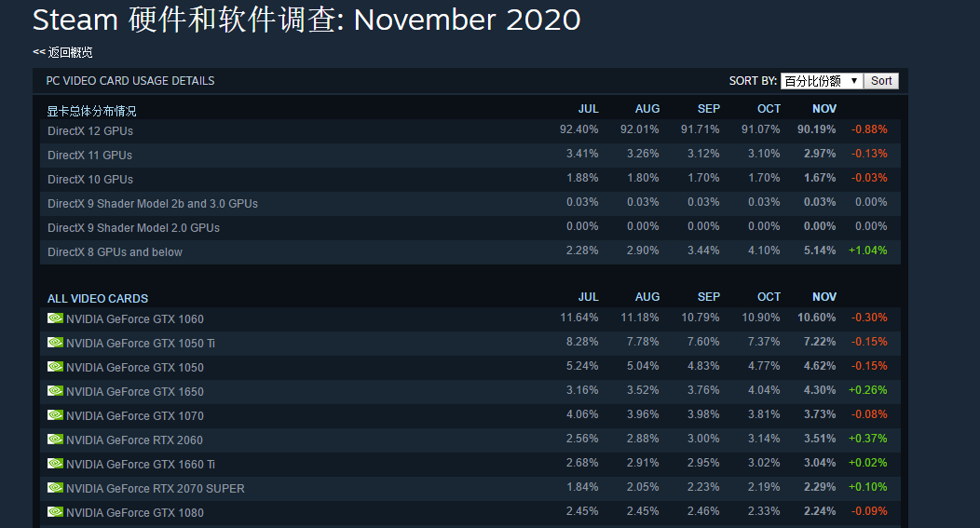The height and width of the screenshot is (528, 980).
Task: Click the NVIDIA logo beside GTX 1070
Action: tap(55, 415)
